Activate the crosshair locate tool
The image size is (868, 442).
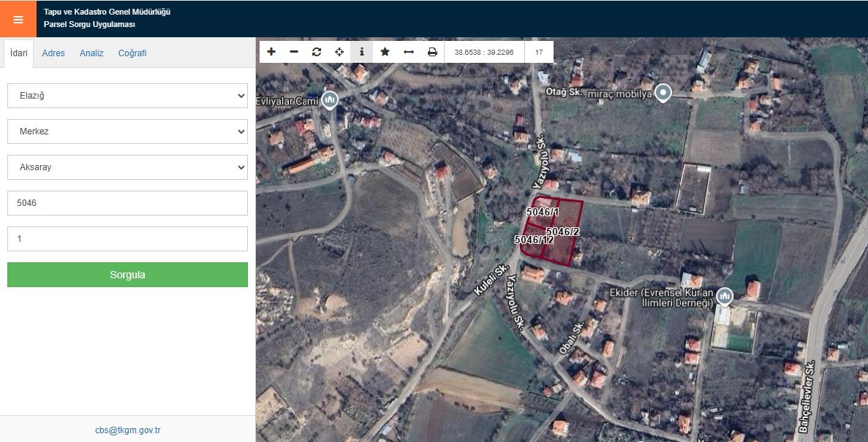coord(339,52)
